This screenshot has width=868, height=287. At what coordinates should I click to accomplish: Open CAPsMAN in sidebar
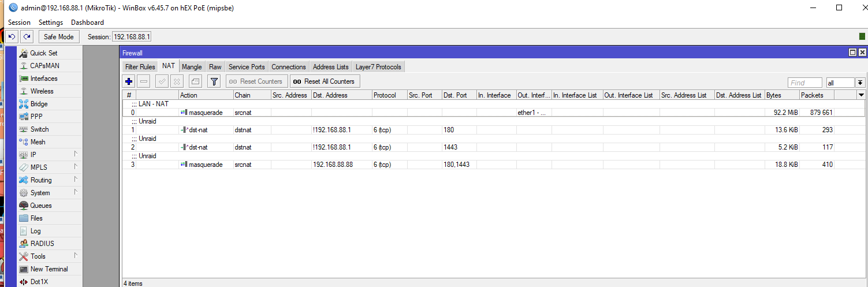[49, 66]
